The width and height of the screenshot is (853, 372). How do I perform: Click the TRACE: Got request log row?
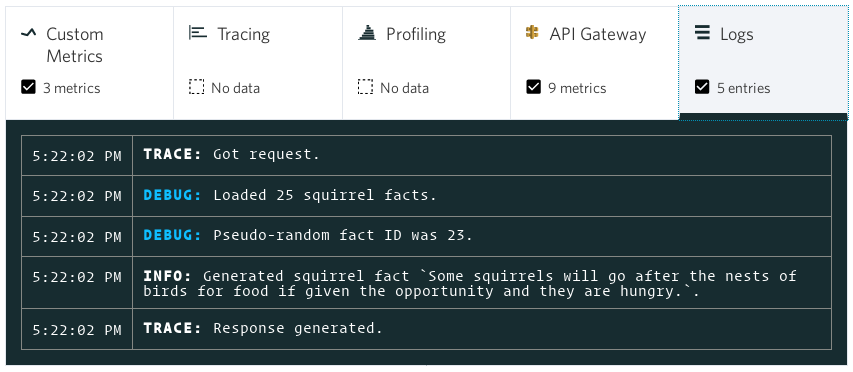click(x=426, y=156)
